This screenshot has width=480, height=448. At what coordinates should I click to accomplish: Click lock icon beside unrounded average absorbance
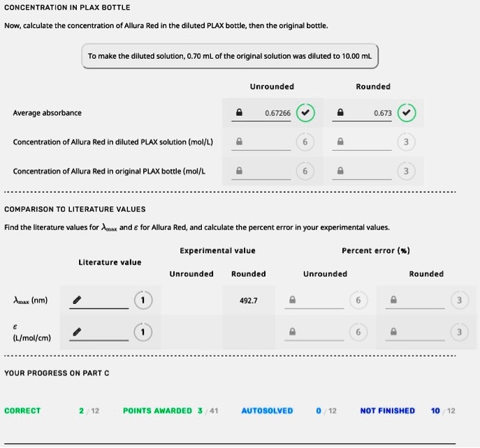[239, 113]
